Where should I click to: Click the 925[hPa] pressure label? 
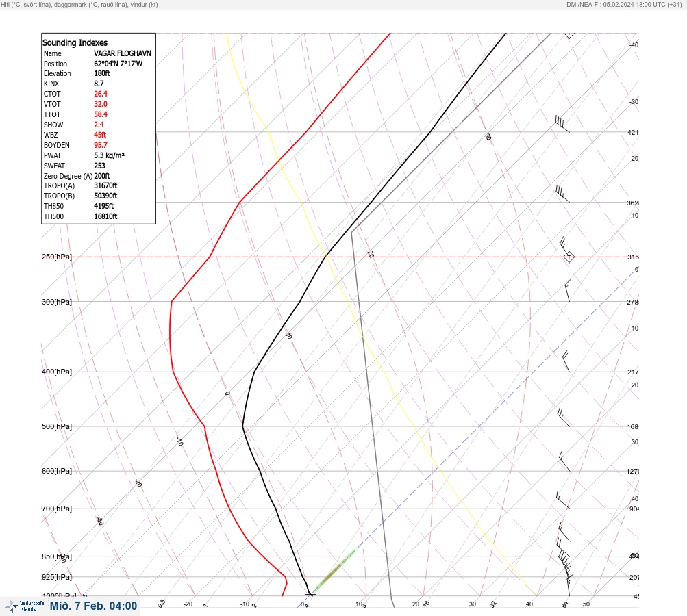point(57,577)
